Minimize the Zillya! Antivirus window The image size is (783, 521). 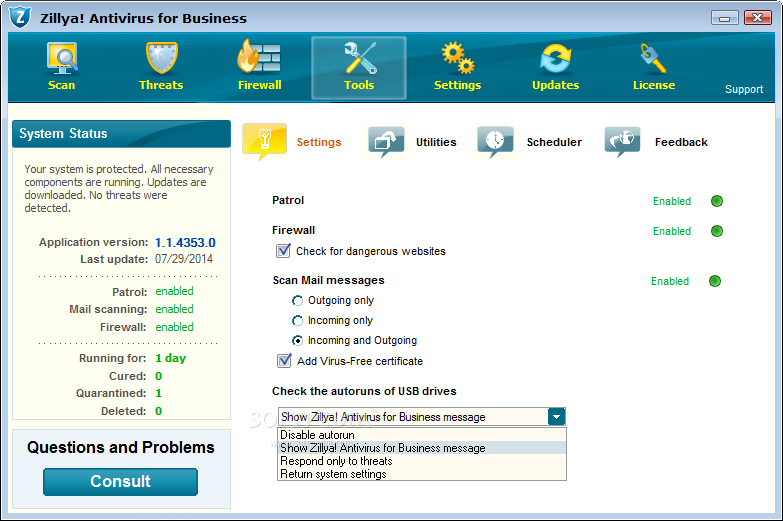(725, 18)
